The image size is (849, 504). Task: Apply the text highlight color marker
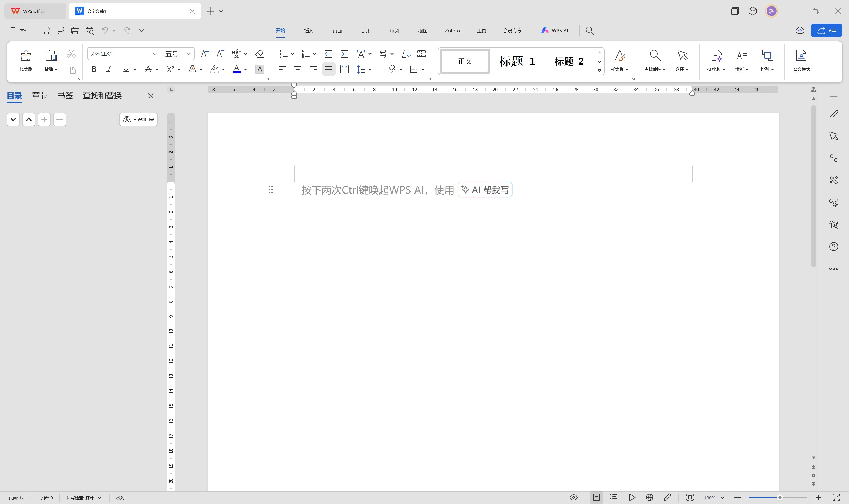click(x=214, y=69)
